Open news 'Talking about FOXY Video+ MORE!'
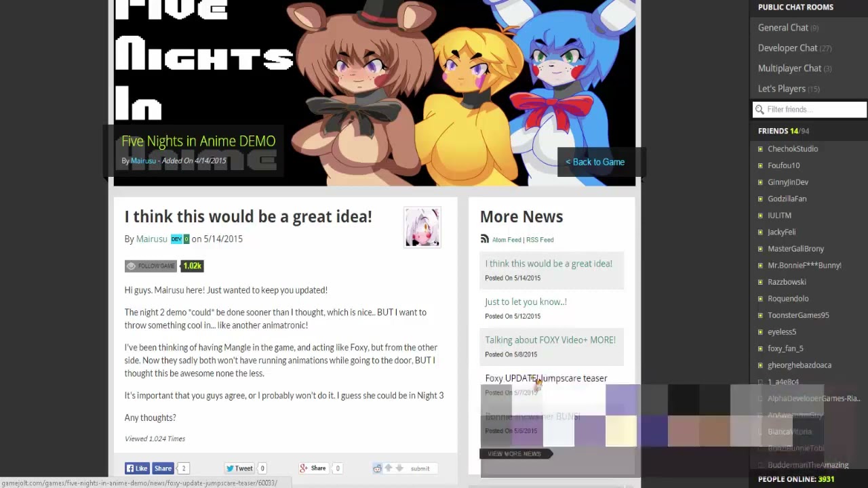Screen dimensions: 868x488 tap(550, 340)
